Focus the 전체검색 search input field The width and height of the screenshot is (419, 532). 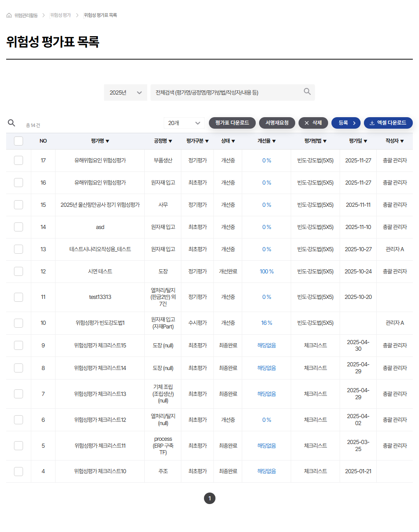pyautogui.click(x=226, y=93)
